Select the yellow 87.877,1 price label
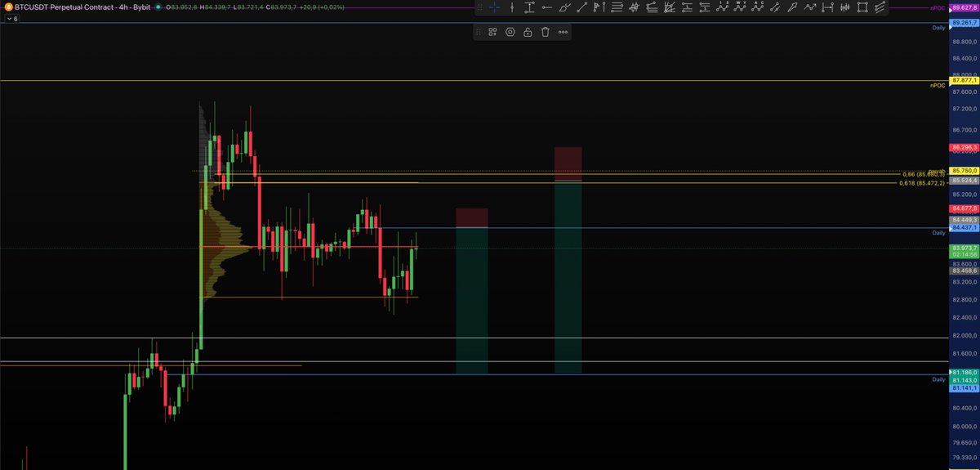This screenshot has width=980, height=470. coord(964,81)
